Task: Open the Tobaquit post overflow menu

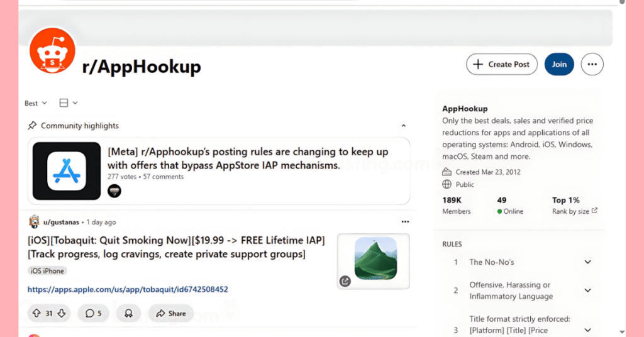Action: [x=406, y=222]
